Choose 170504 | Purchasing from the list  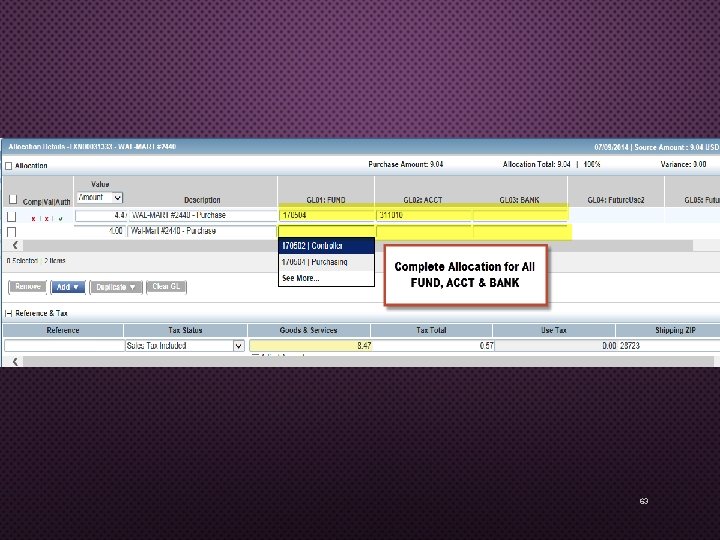[x=326, y=262]
